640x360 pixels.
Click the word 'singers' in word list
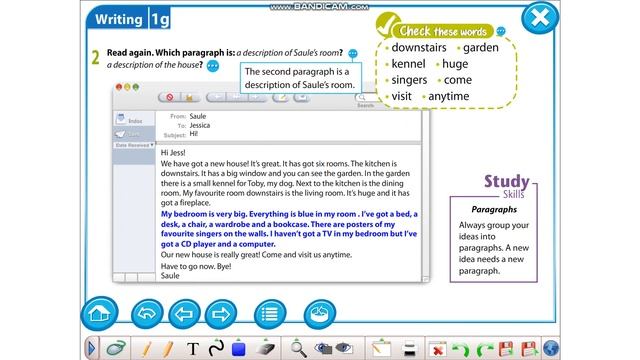409,80
